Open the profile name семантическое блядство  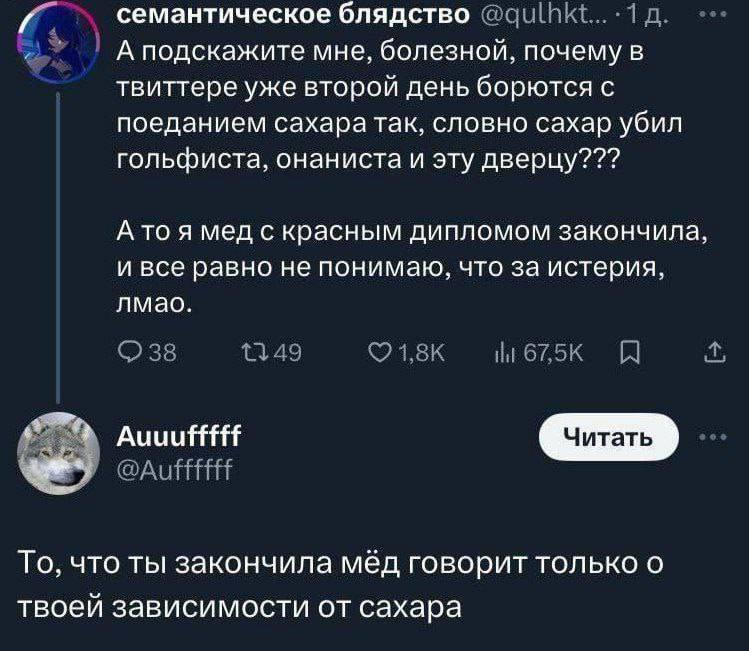click(293, 14)
